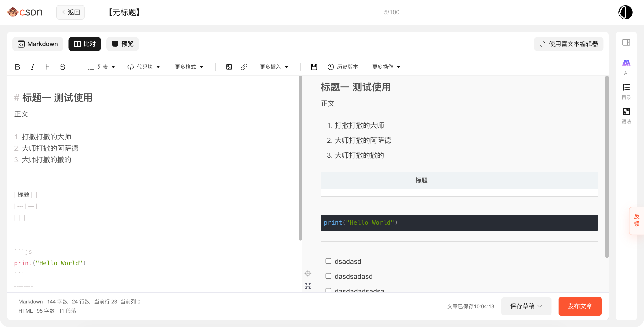Click the scroll sync locate icon
The width and height of the screenshot is (644, 327).
(x=308, y=273)
